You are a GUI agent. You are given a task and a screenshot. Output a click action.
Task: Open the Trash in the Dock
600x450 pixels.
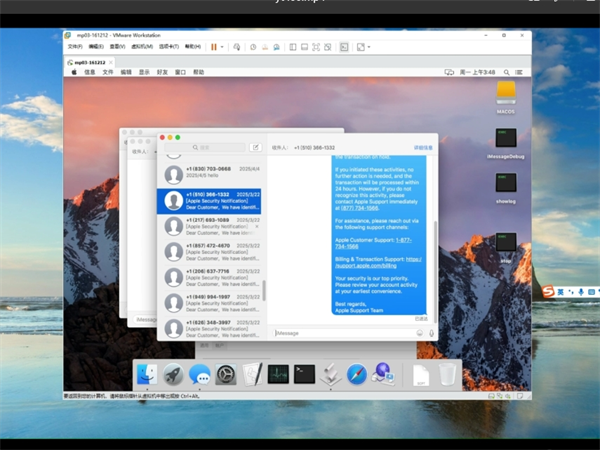pos(447,375)
